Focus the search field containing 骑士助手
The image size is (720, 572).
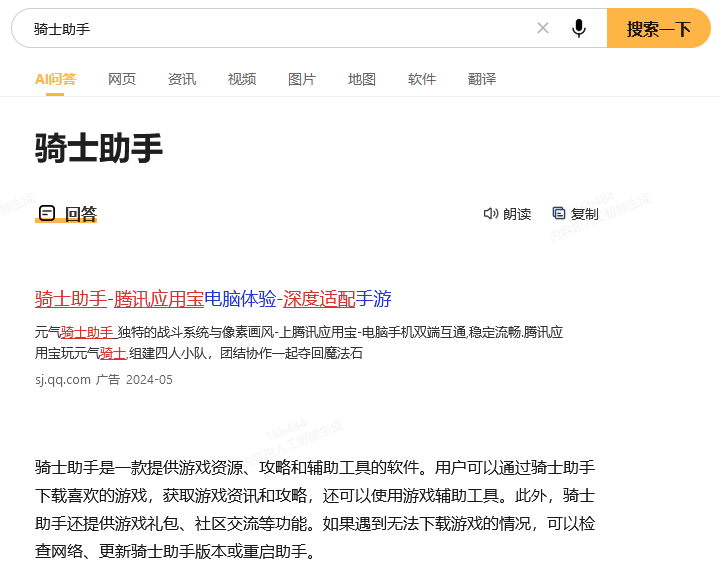(270, 29)
